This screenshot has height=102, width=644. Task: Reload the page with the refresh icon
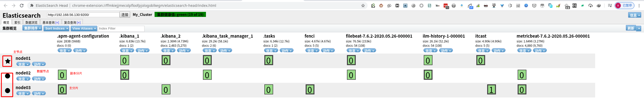pos(22,6)
